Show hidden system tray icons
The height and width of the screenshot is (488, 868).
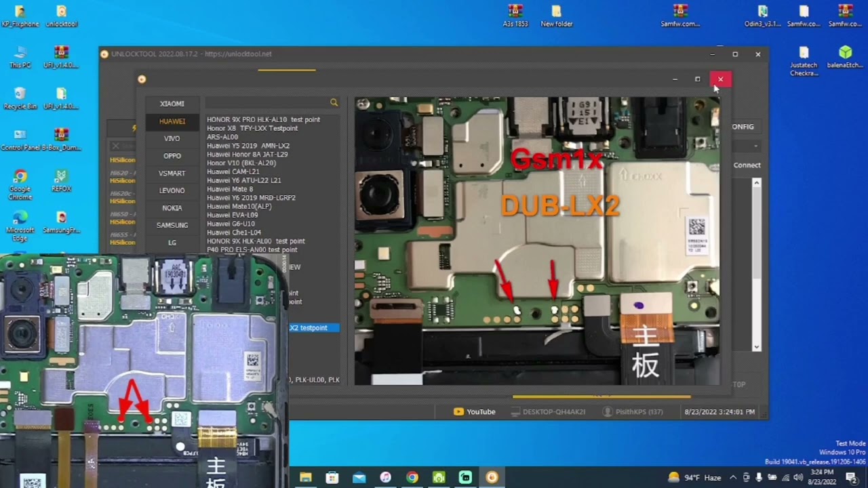click(x=733, y=477)
